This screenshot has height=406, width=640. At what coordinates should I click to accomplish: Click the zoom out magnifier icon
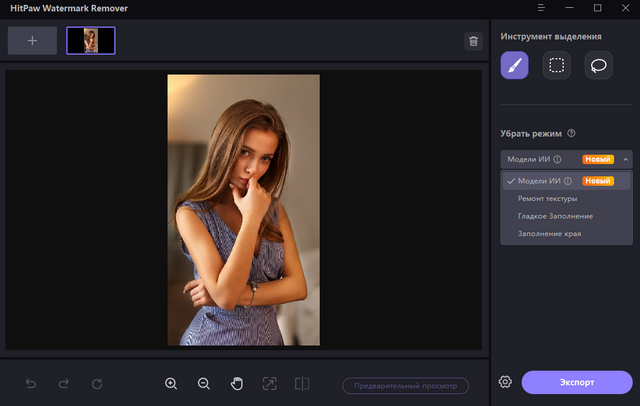point(204,384)
